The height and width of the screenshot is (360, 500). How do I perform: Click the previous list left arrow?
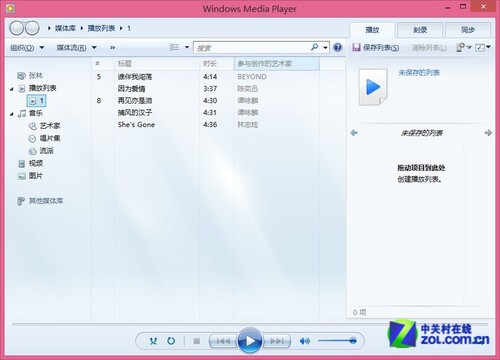point(354,133)
